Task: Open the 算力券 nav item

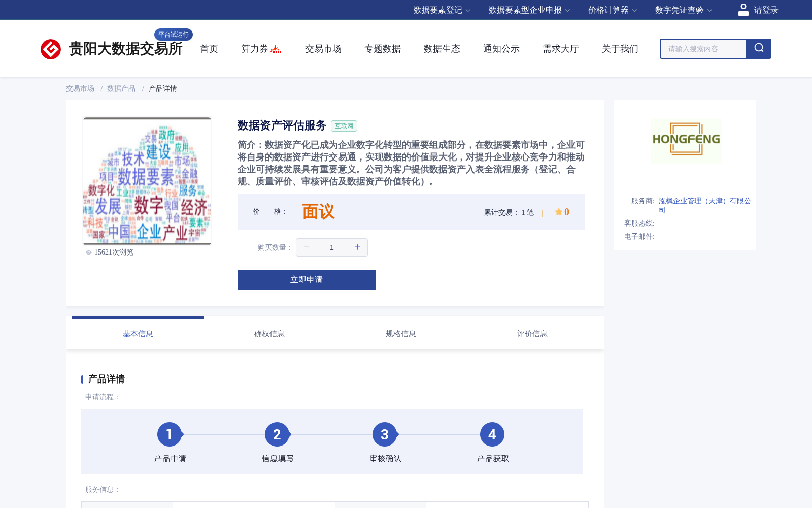Action: (254, 49)
